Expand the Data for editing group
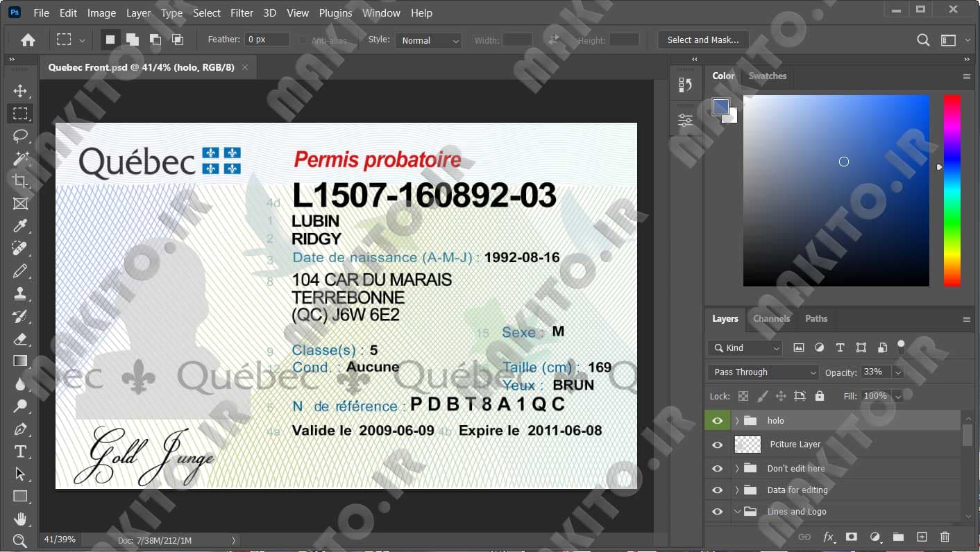Viewport: 980px width, 552px height. (x=737, y=490)
